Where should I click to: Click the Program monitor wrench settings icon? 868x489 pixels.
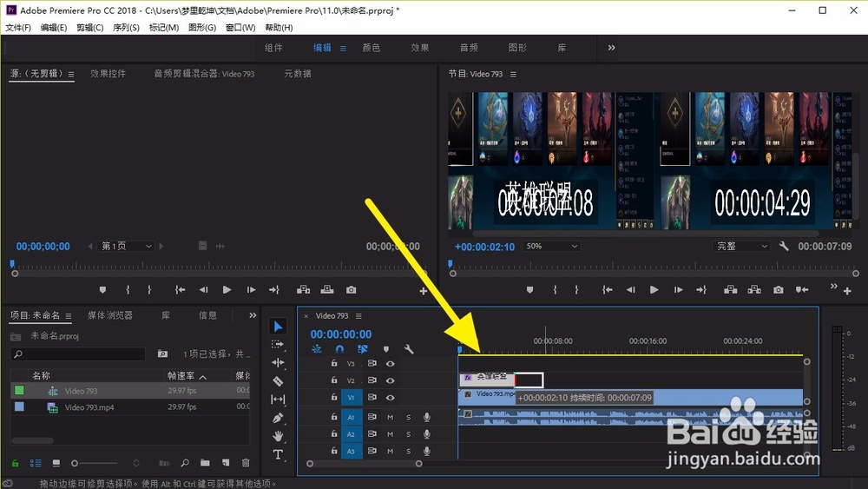[784, 246]
